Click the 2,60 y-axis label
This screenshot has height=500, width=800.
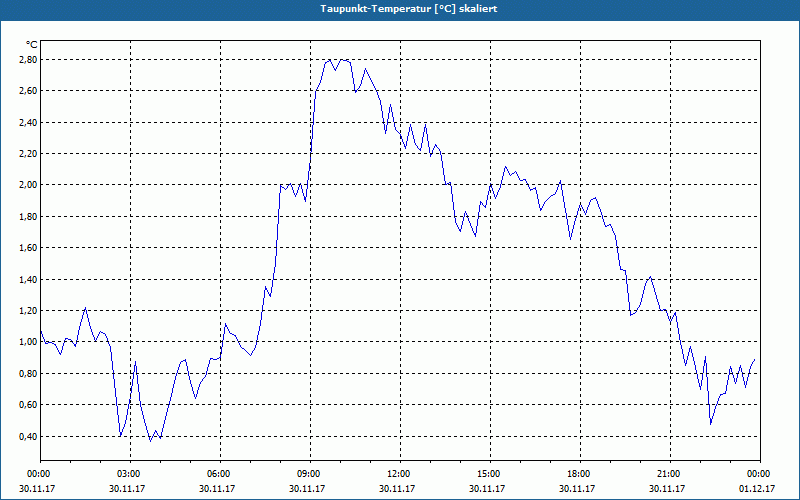point(30,91)
